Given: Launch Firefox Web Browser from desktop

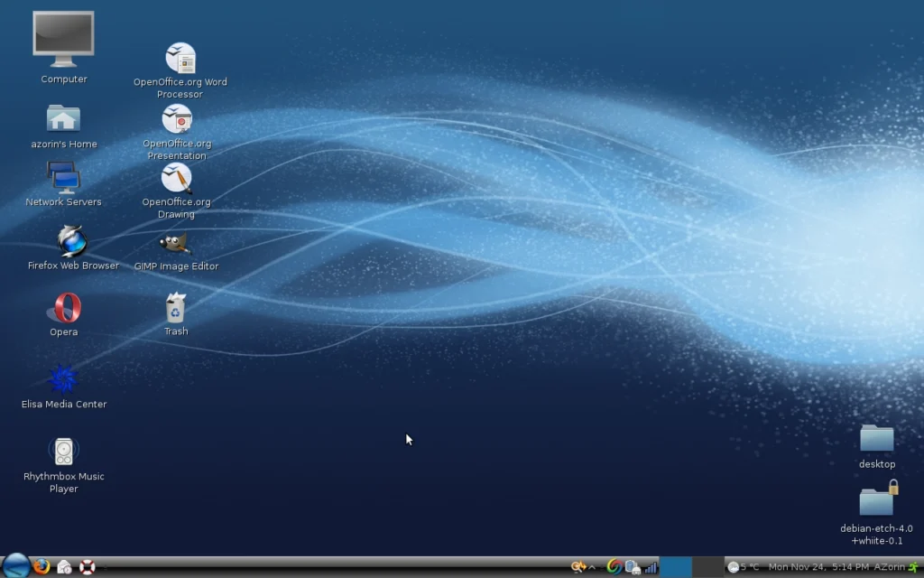Looking at the screenshot, I should (x=71, y=241).
